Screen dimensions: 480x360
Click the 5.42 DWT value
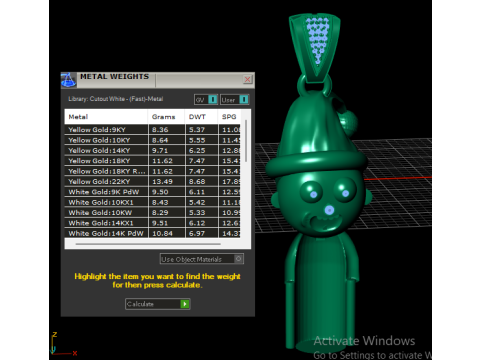click(197, 202)
